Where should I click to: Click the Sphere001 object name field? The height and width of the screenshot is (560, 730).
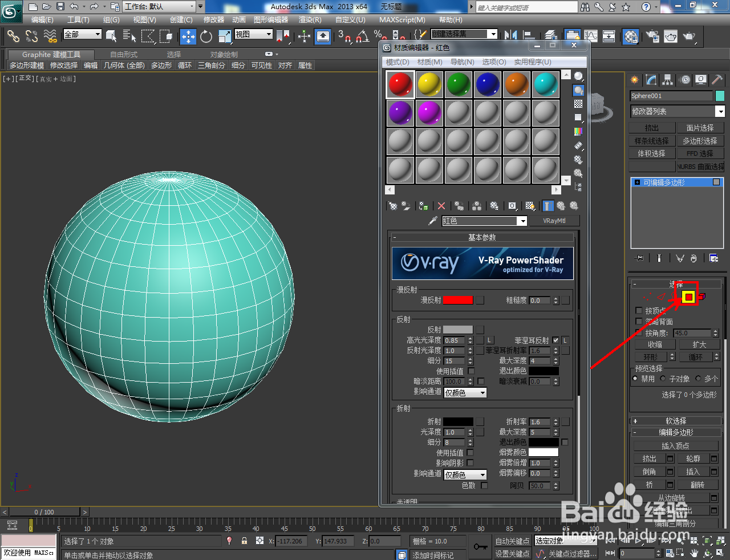[671, 96]
